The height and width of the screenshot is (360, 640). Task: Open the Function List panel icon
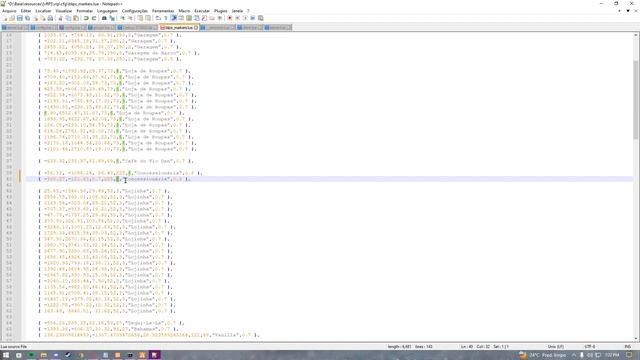(204, 18)
